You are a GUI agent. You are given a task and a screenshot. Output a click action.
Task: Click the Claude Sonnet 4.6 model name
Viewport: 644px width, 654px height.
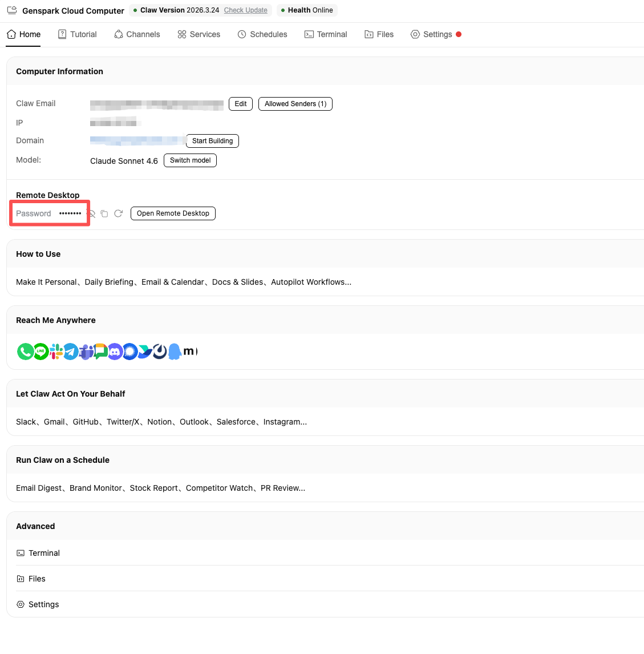click(x=124, y=161)
